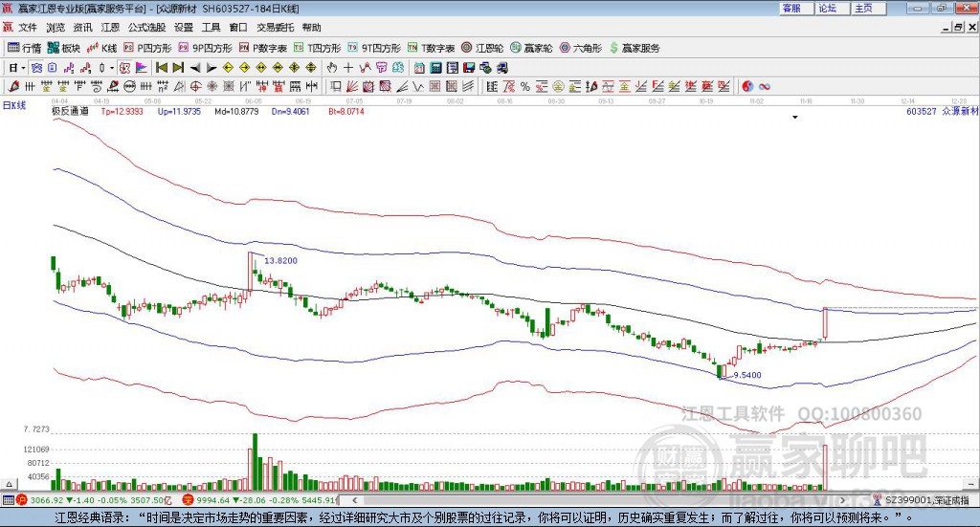Open the 浏览 menu
Image resolution: width=980 pixels, height=527 pixels.
[x=55, y=28]
